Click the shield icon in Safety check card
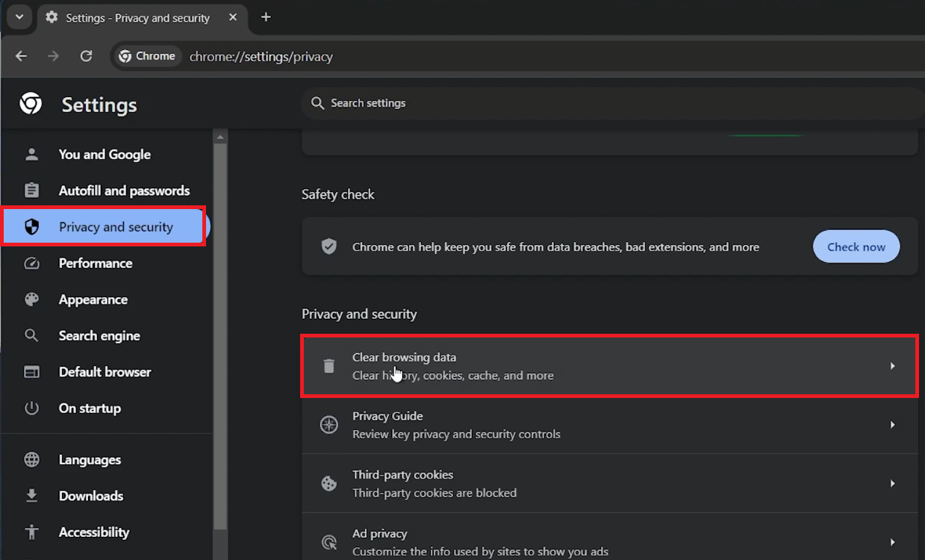The width and height of the screenshot is (925, 560). (328, 246)
